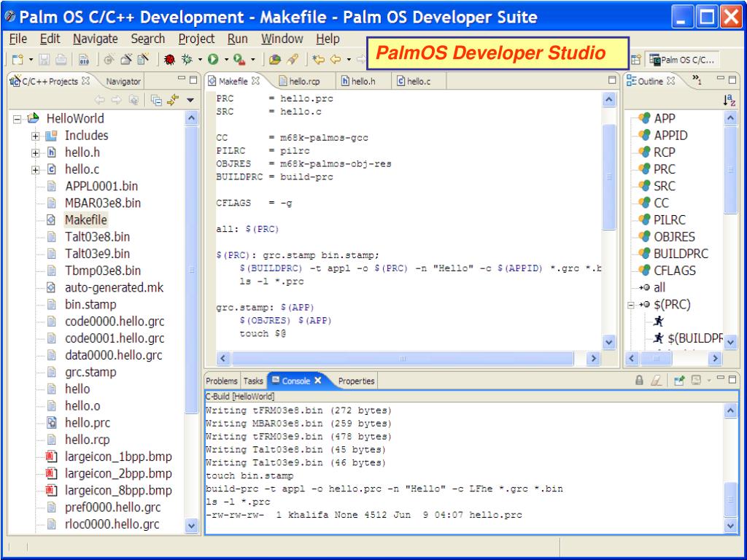The image size is (747, 560).
Task: Open the Debug launch dropdown arrow
Action: (200, 60)
